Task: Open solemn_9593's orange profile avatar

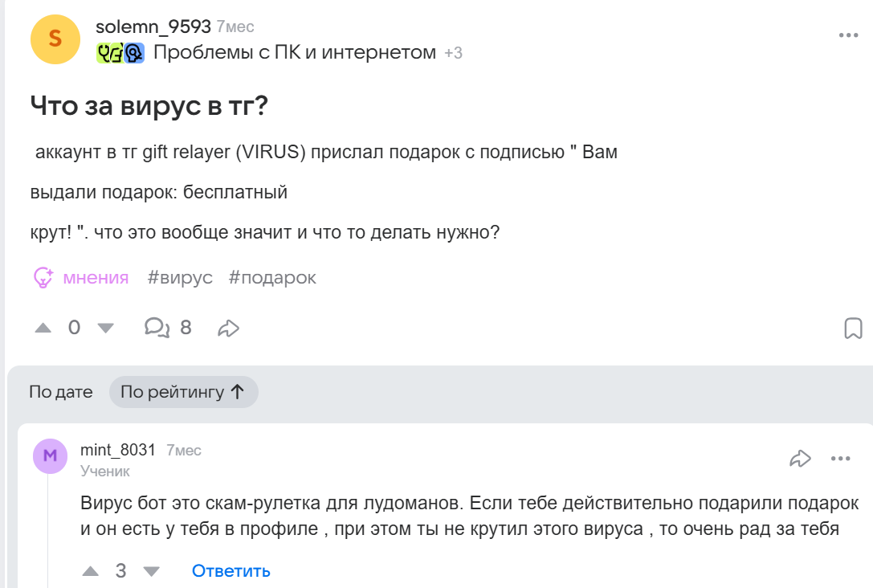Action: click(55, 39)
